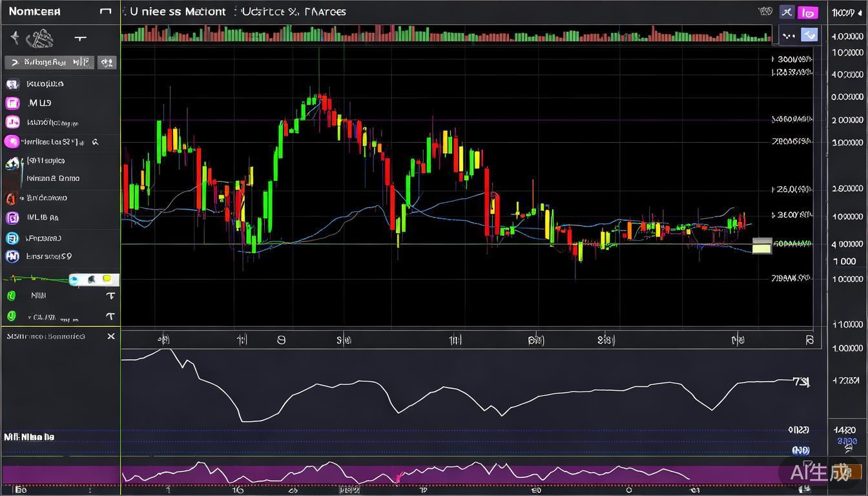The height and width of the screenshot is (496, 868).
Task: Toggle the green circle in the bottom sidebar row
Action: (11, 316)
